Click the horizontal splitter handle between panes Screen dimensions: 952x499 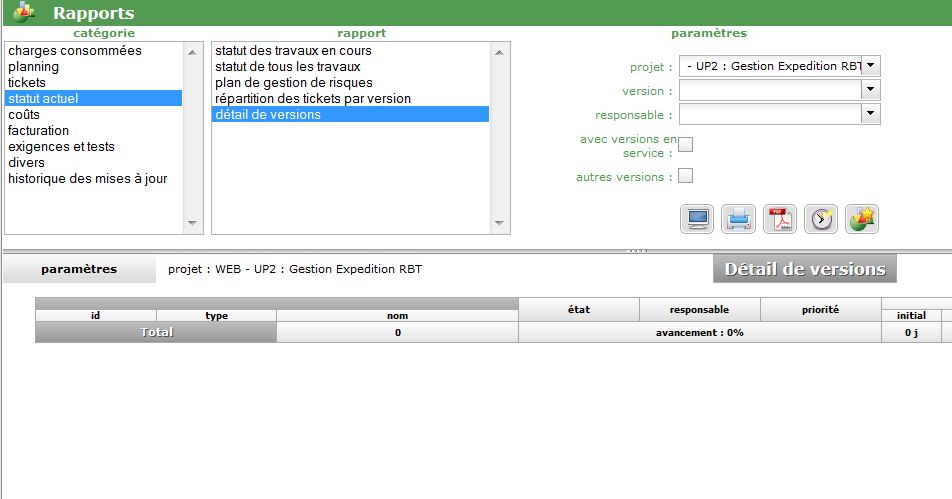tap(636, 250)
